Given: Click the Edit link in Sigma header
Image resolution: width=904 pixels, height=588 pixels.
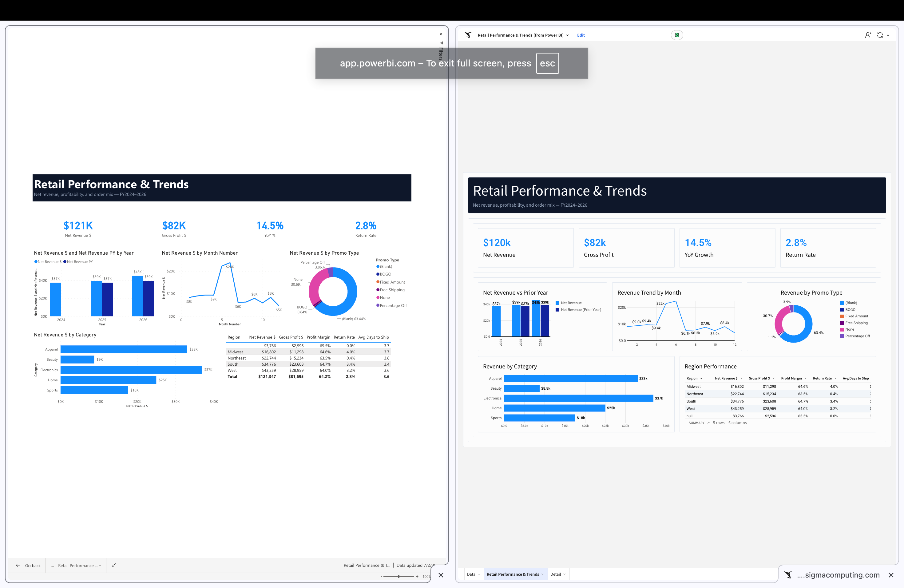Looking at the screenshot, I should click(581, 35).
